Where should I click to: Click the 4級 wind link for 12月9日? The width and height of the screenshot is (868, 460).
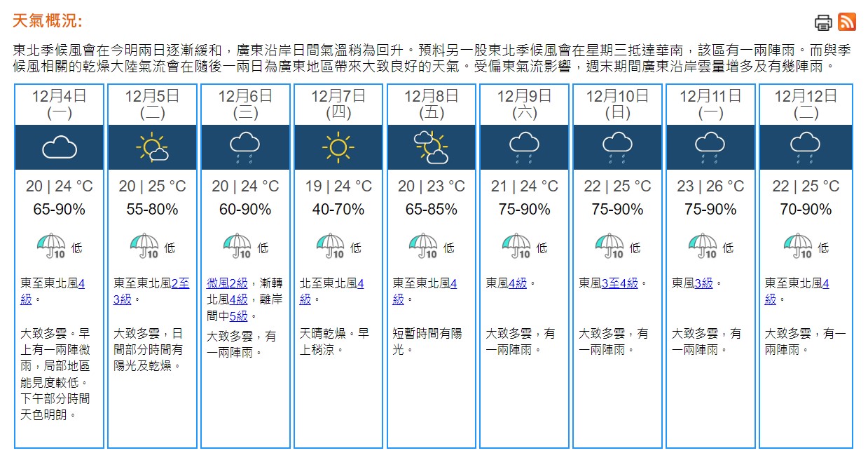tap(517, 283)
